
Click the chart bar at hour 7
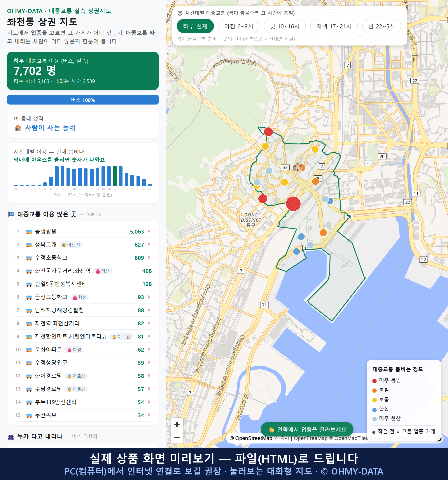click(x=57, y=176)
